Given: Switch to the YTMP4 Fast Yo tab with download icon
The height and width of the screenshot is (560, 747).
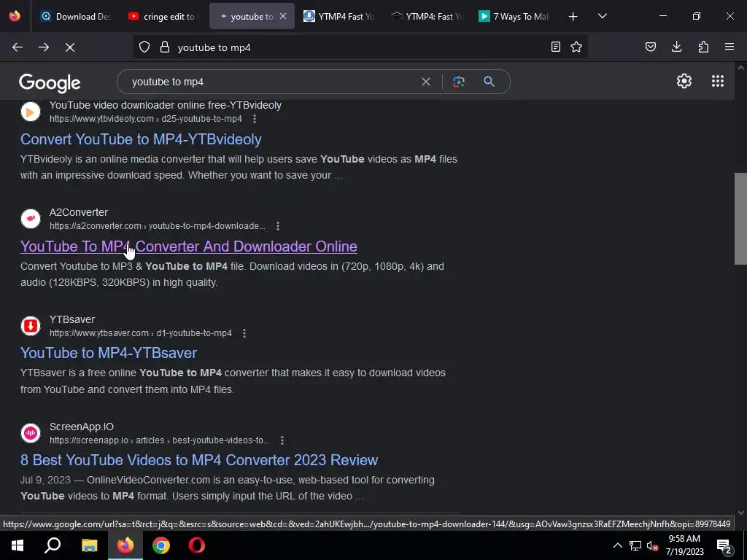Looking at the screenshot, I should (339, 16).
